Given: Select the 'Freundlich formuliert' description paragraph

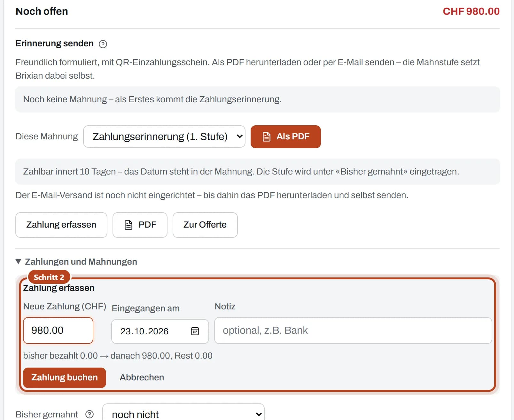Looking at the screenshot, I should [248, 69].
